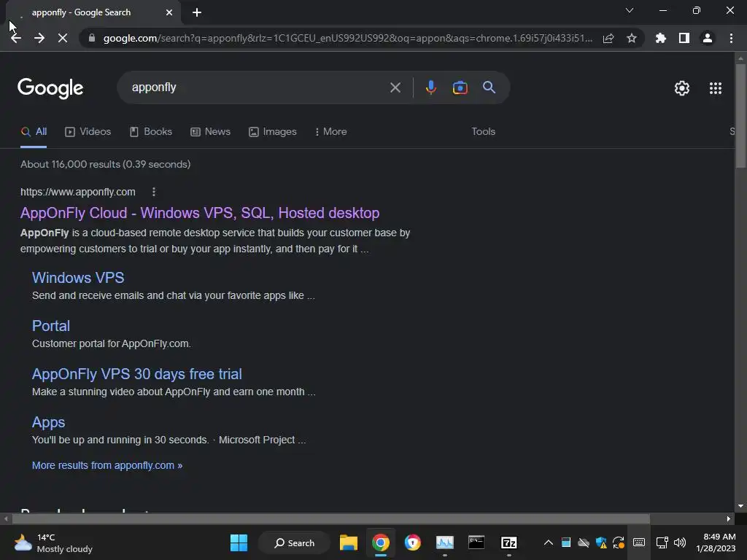The height and width of the screenshot is (560, 747).
Task: Switch to the Videos tab
Action: tap(88, 131)
